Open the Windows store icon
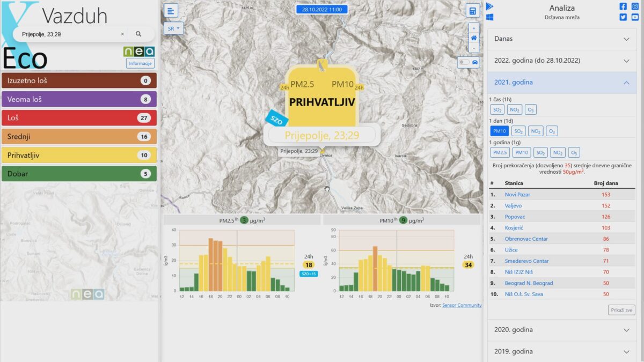The width and height of the screenshot is (644, 362). coord(489,17)
